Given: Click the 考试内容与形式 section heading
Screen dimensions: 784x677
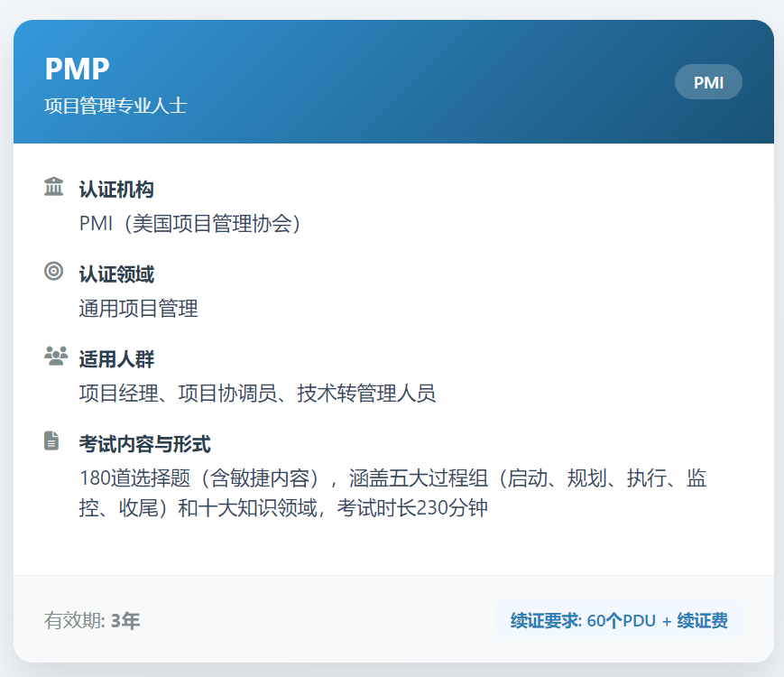Looking at the screenshot, I should click(144, 444).
